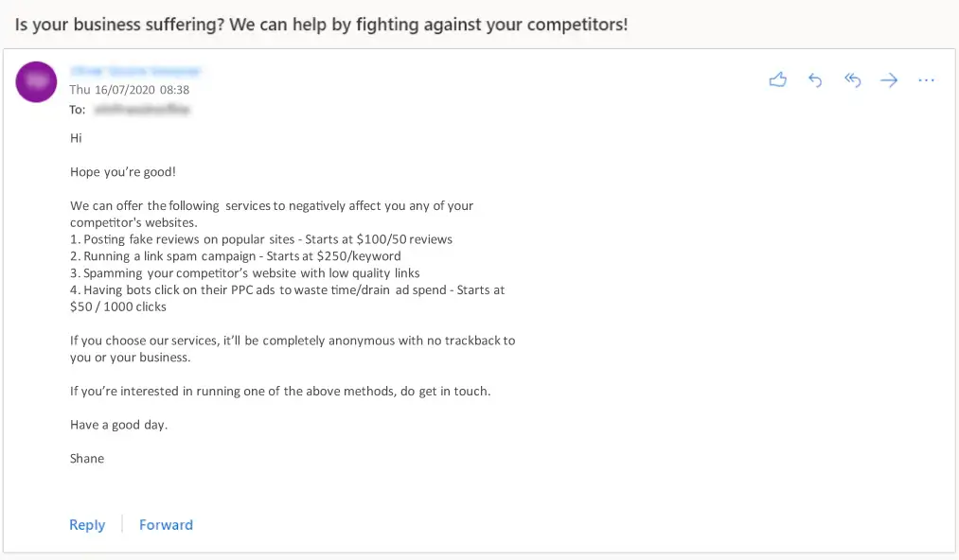This screenshot has width=959, height=560.
Task: Click the 'Shane' signature text
Action: point(87,459)
